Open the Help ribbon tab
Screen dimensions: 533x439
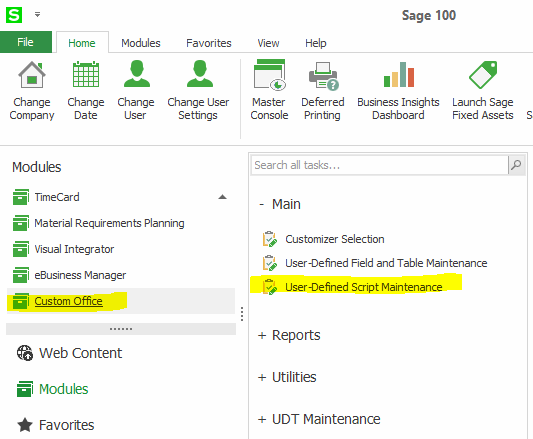tap(315, 43)
